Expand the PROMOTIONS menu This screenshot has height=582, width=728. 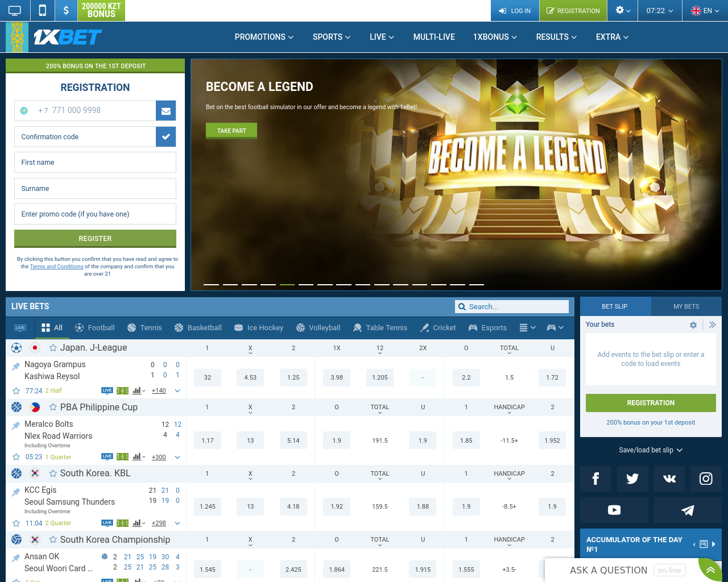pos(264,37)
